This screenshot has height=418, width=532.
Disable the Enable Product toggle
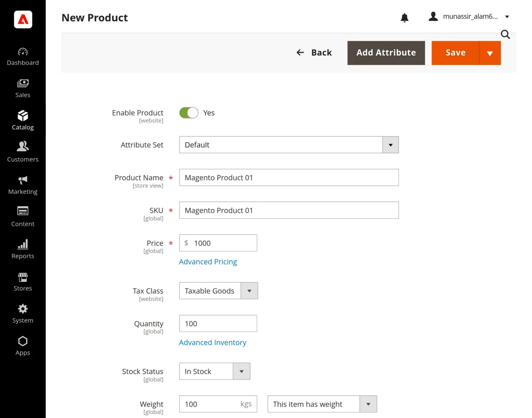pos(188,113)
